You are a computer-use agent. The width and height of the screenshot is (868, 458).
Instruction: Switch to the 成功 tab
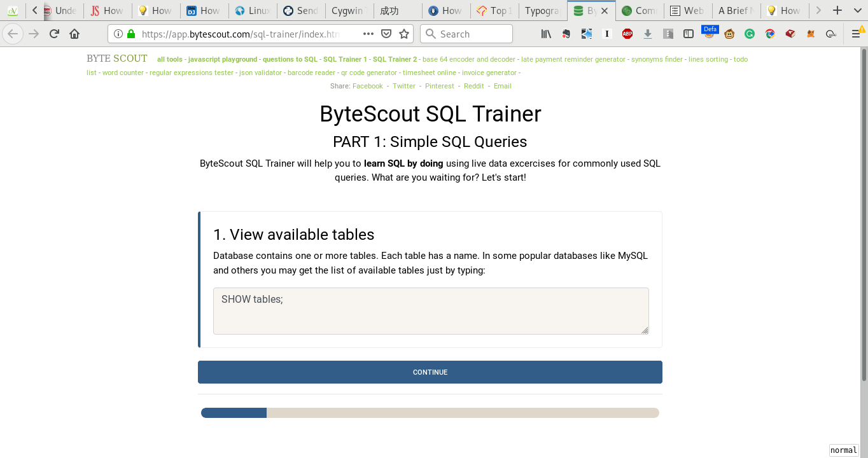[396, 10]
